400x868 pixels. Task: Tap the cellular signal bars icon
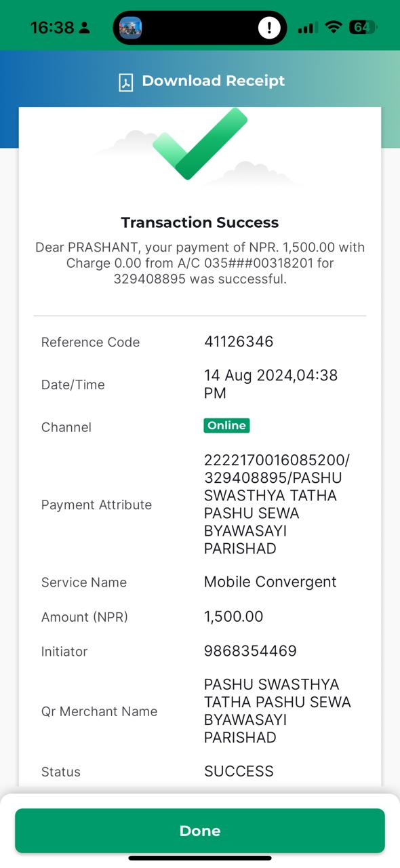(308, 27)
